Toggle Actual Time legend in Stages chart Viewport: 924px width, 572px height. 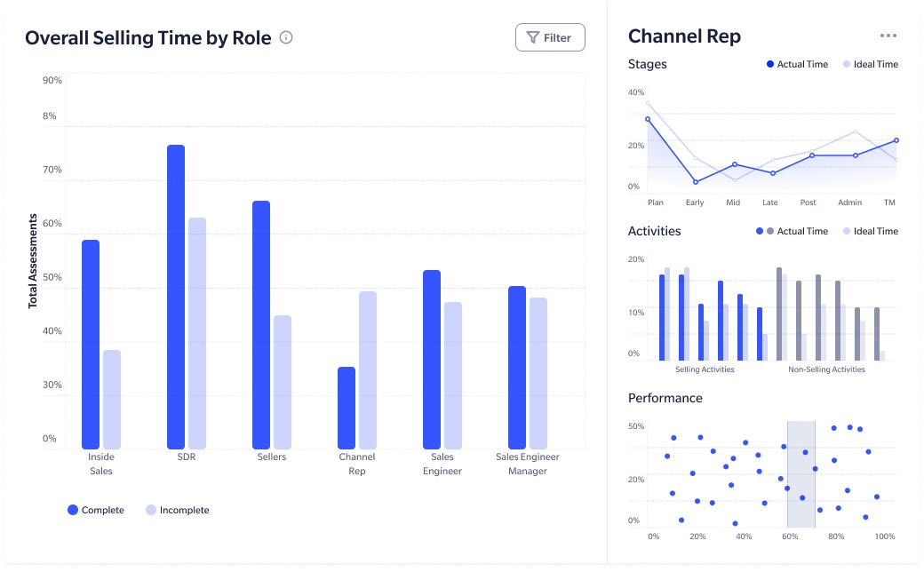pos(797,64)
